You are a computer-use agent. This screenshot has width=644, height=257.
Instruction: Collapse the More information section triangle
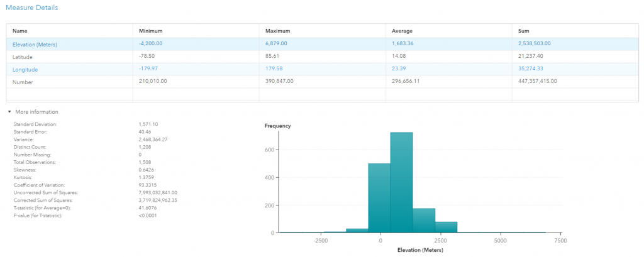click(9, 112)
